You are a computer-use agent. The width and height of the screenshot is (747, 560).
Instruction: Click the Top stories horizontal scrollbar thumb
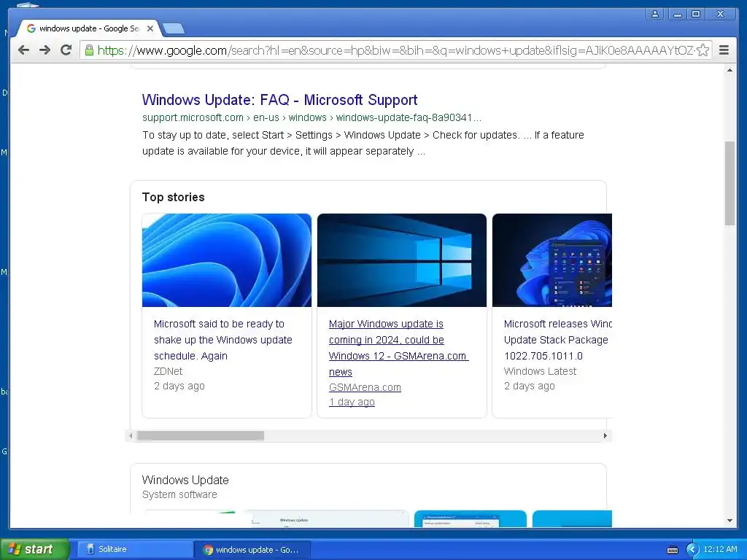point(201,436)
